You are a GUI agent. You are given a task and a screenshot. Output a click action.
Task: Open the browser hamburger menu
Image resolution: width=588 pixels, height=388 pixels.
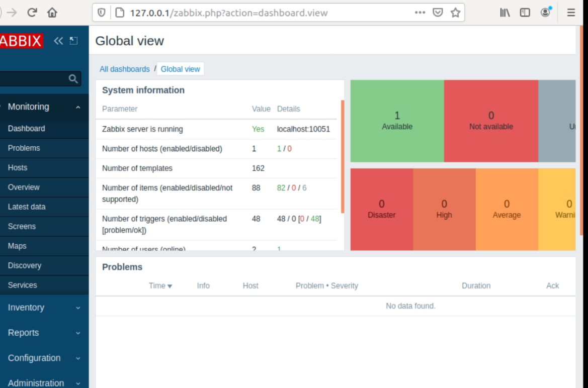(571, 12)
